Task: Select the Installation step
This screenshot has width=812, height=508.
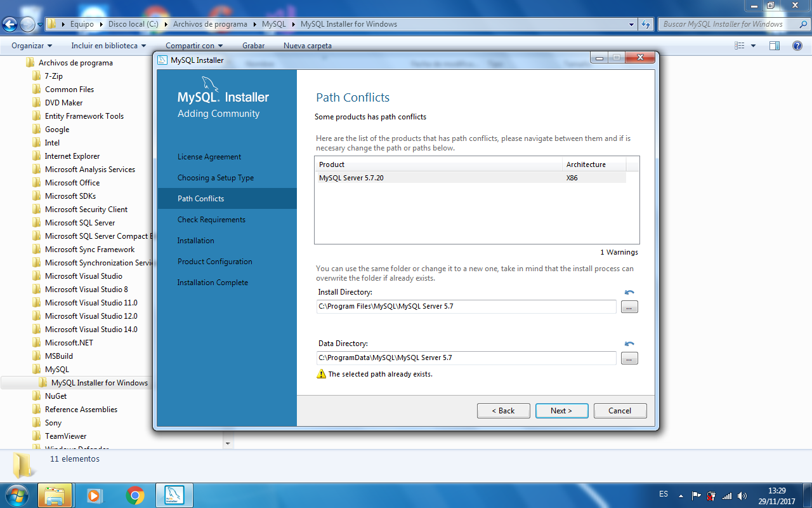Action: point(196,241)
